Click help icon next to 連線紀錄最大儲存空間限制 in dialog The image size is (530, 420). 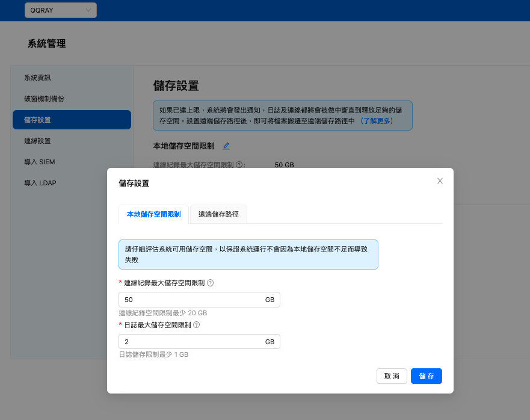[210, 283]
